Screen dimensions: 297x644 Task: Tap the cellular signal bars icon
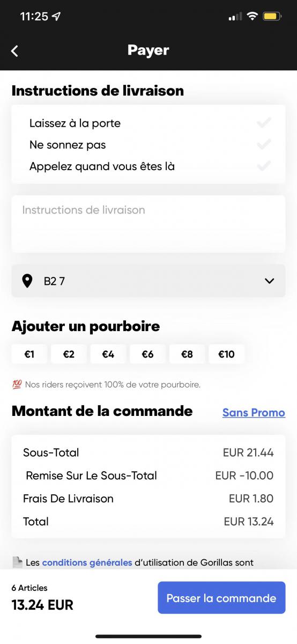tap(235, 17)
